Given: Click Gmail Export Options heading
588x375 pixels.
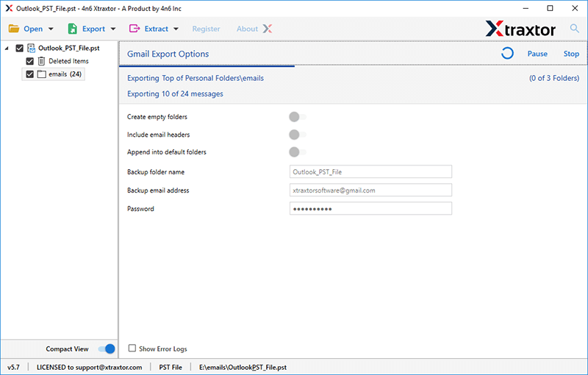Looking at the screenshot, I should [x=168, y=54].
